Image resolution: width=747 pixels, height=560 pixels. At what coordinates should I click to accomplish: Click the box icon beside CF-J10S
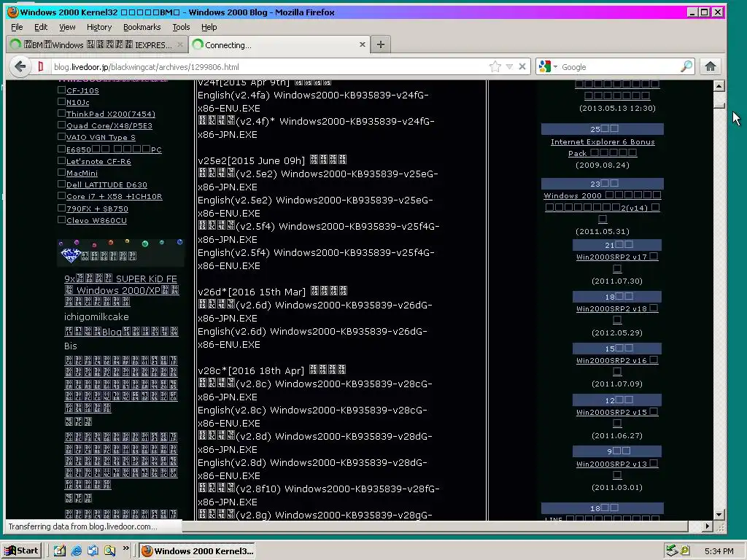pyautogui.click(x=61, y=90)
